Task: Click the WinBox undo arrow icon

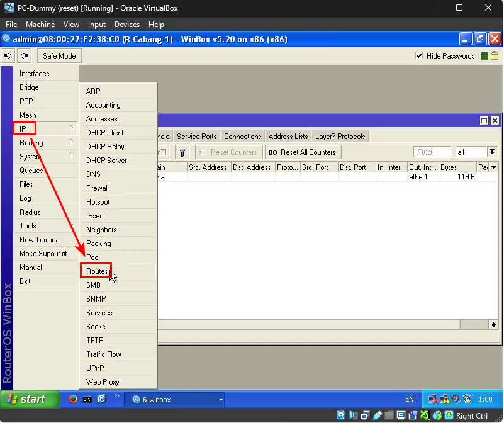Action: (8, 55)
